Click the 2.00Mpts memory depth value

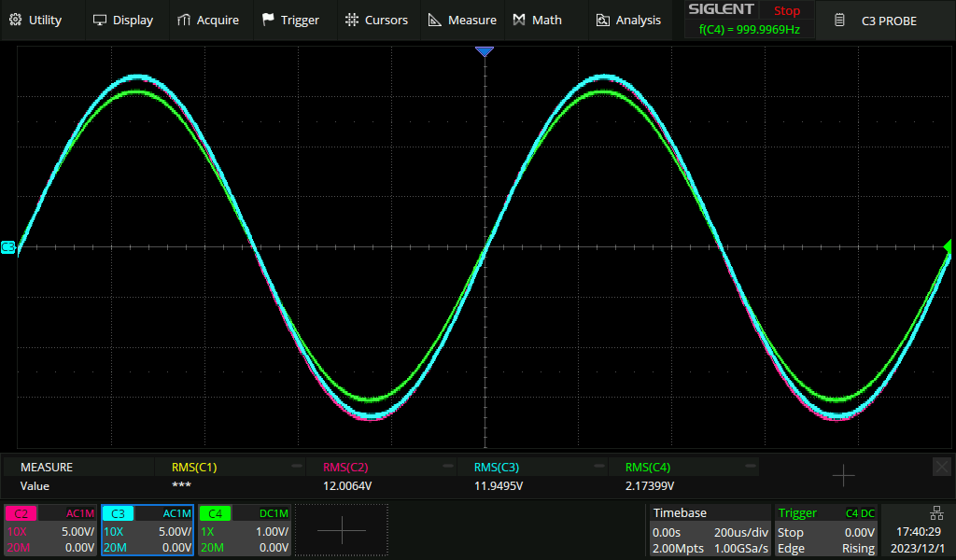pyautogui.click(x=678, y=549)
